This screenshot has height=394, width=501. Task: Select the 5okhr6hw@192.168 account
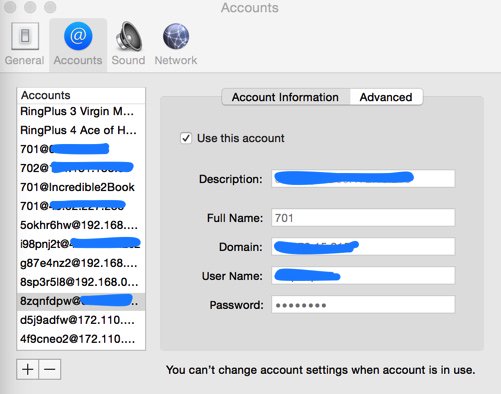(81, 225)
